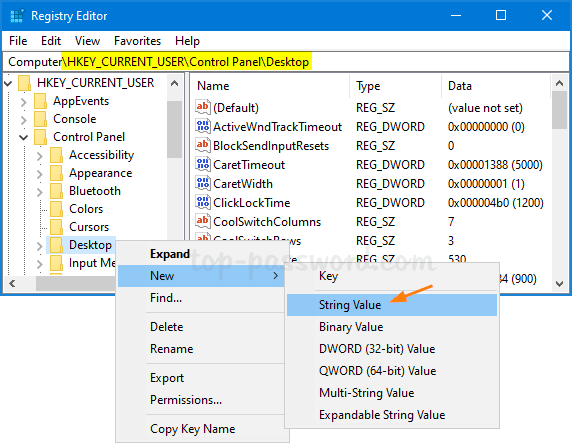Screen dimensions: 572x443
Task: Choose Export in the context menu
Action: pyautogui.click(x=201, y=378)
